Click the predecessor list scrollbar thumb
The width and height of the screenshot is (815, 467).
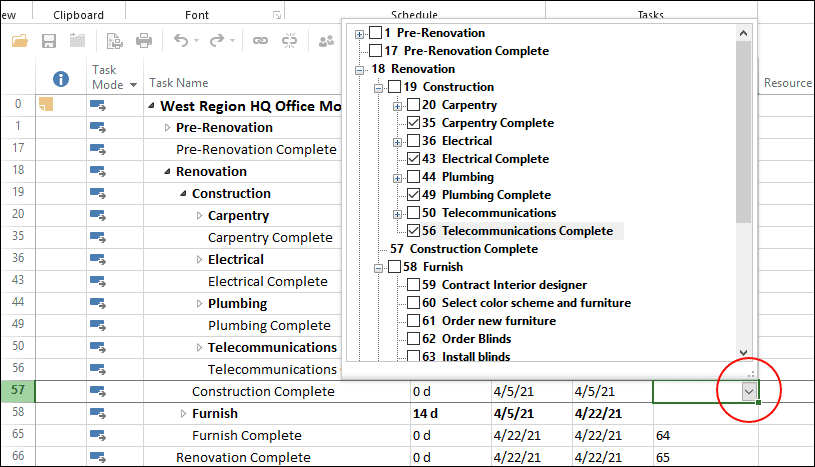click(743, 132)
